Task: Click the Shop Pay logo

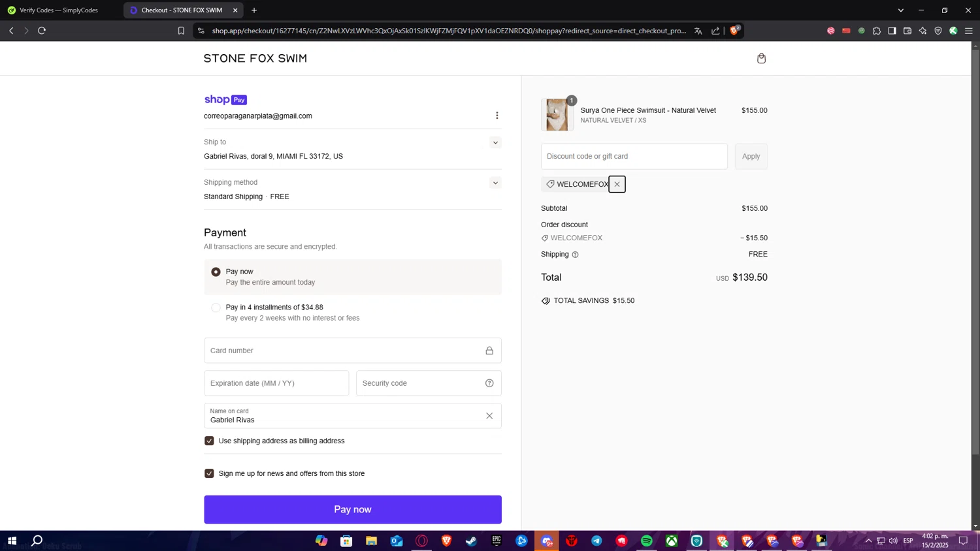Action: tap(225, 100)
